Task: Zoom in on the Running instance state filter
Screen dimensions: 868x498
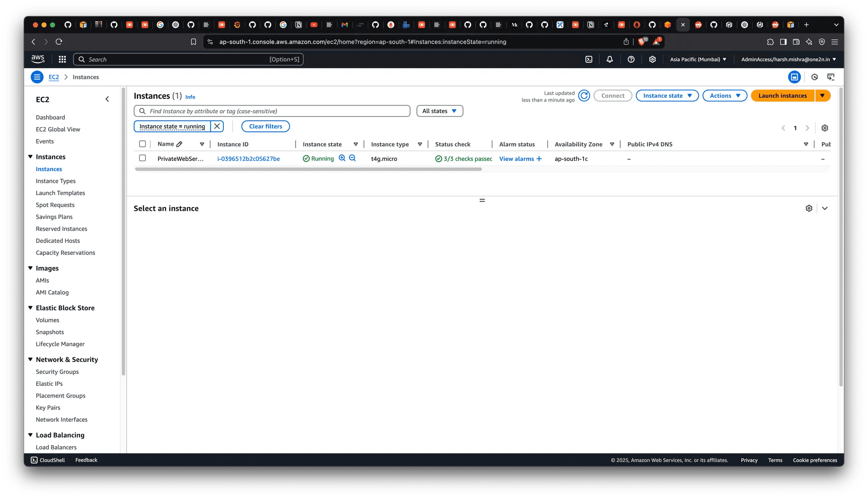Action: click(342, 158)
